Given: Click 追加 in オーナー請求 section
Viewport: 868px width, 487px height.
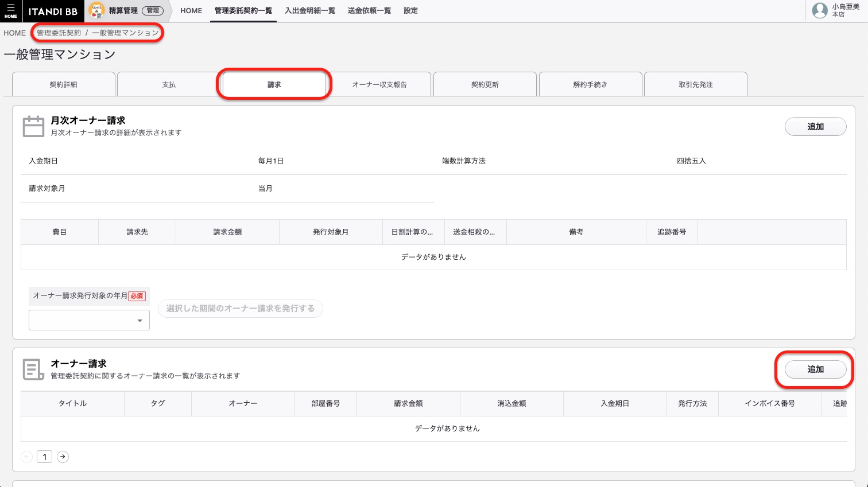Looking at the screenshot, I should (815, 369).
